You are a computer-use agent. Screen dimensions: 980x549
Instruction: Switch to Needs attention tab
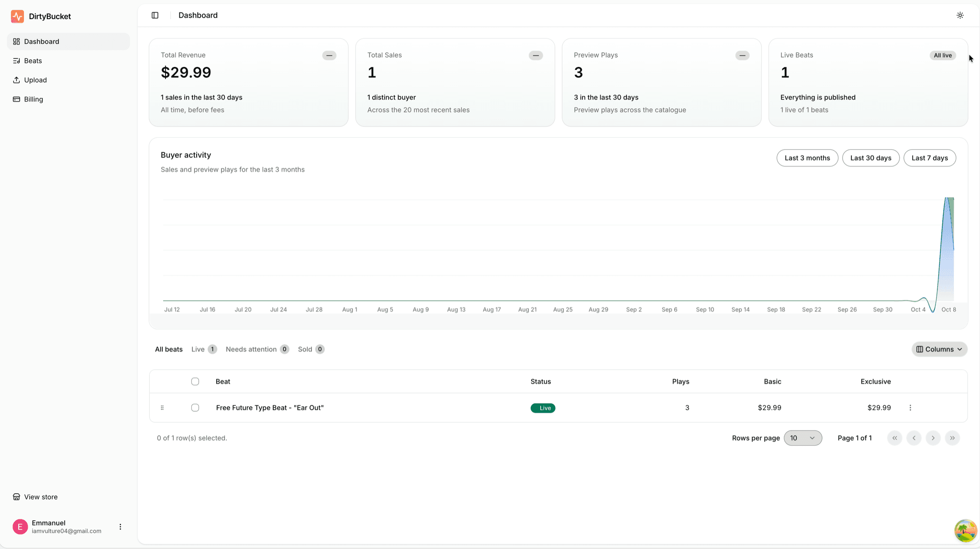tap(257, 349)
